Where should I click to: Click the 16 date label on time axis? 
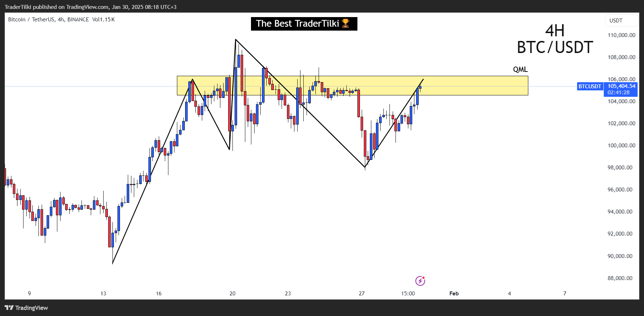pos(159,294)
